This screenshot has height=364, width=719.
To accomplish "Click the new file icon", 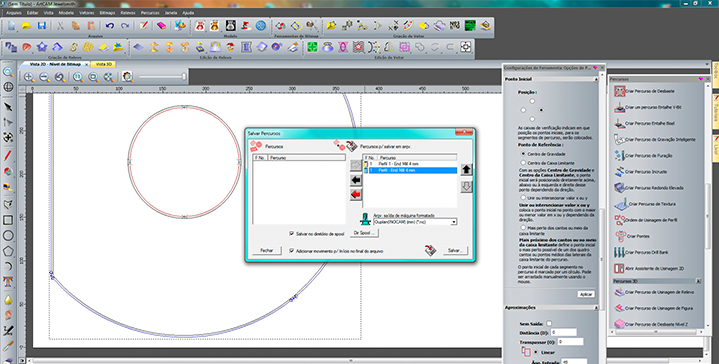I will point(11,26).
